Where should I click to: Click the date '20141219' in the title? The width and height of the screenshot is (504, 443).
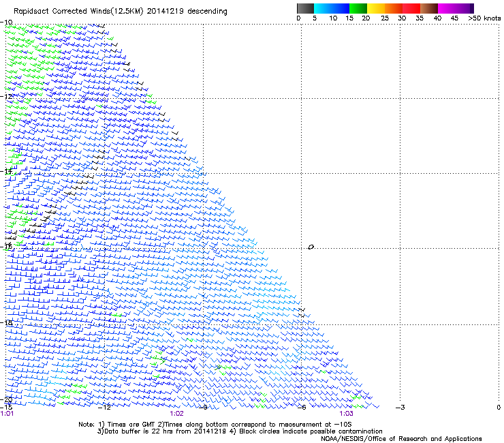pos(166,11)
